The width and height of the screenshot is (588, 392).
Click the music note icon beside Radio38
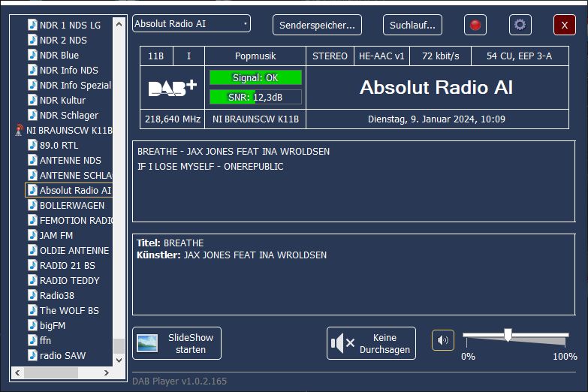[32, 295]
